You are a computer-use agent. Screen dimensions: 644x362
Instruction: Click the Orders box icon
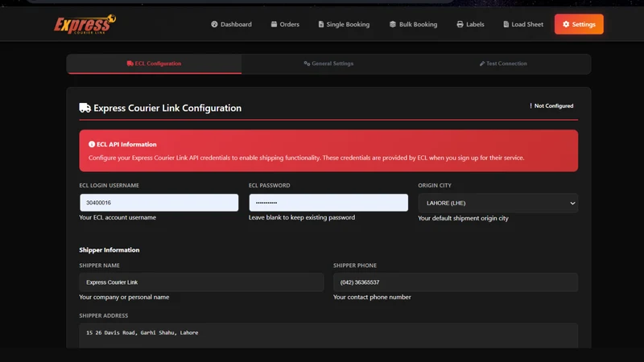pyautogui.click(x=274, y=24)
